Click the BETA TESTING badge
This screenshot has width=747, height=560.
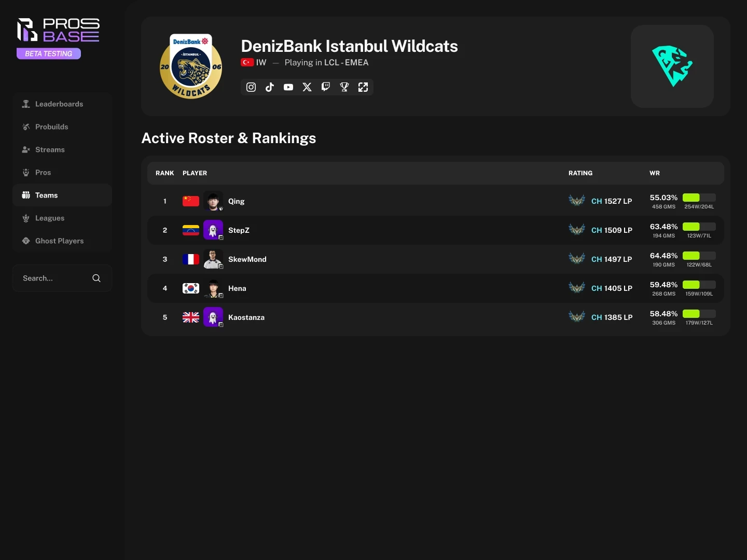click(49, 54)
